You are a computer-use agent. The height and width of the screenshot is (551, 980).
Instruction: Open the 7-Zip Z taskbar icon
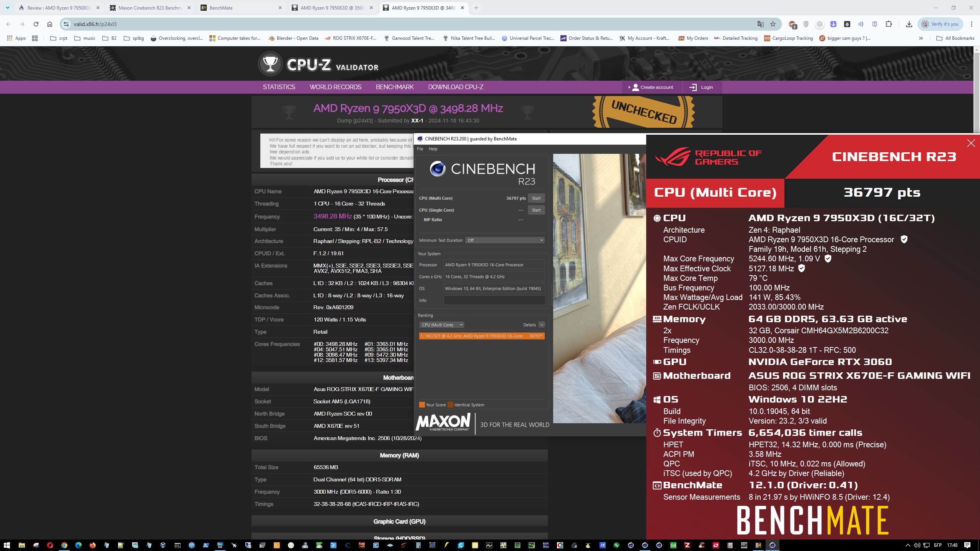[x=687, y=545]
